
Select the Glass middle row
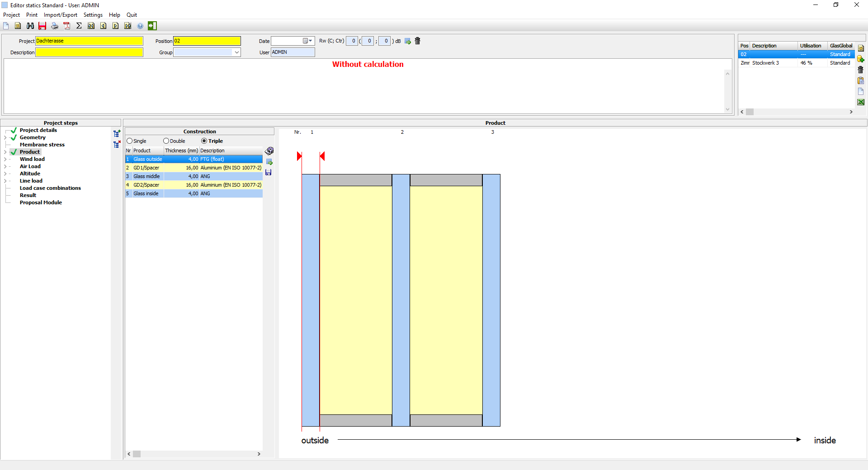(193, 176)
